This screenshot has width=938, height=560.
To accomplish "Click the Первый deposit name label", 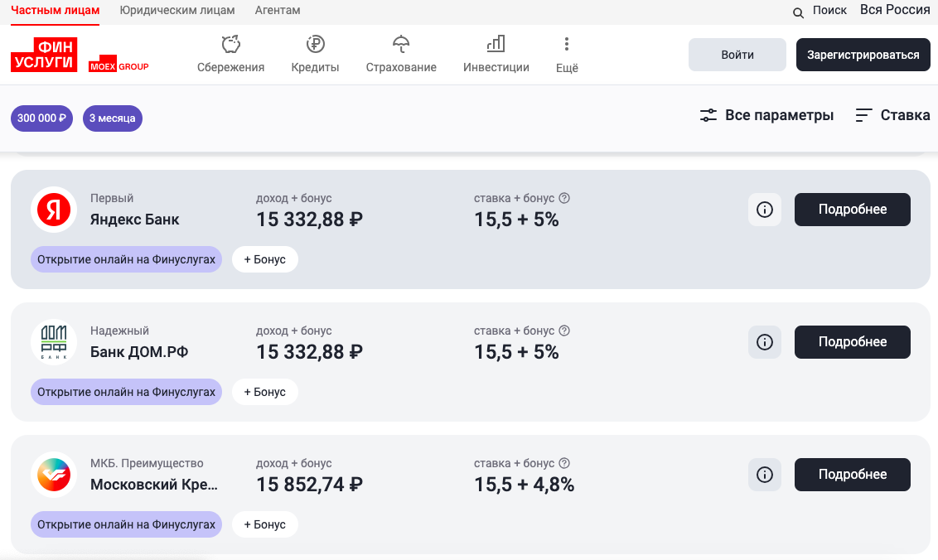I will [x=112, y=198].
